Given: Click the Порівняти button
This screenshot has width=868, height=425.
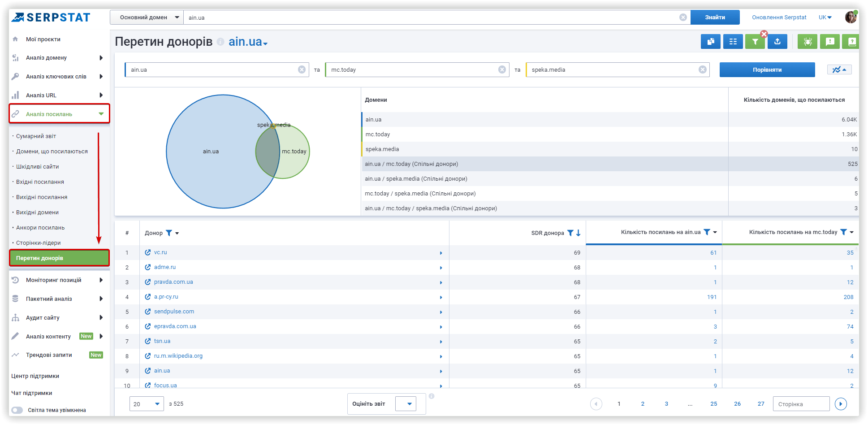Looking at the screenshot, I should click(767, 69).
